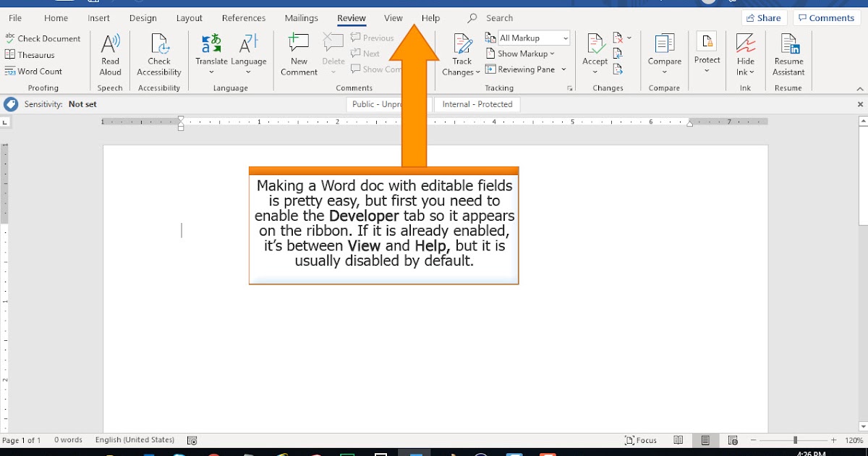Switch to the Mailings tab
Image resolution: width=868 pixels, height=456 pixels.
coord(301,18)
